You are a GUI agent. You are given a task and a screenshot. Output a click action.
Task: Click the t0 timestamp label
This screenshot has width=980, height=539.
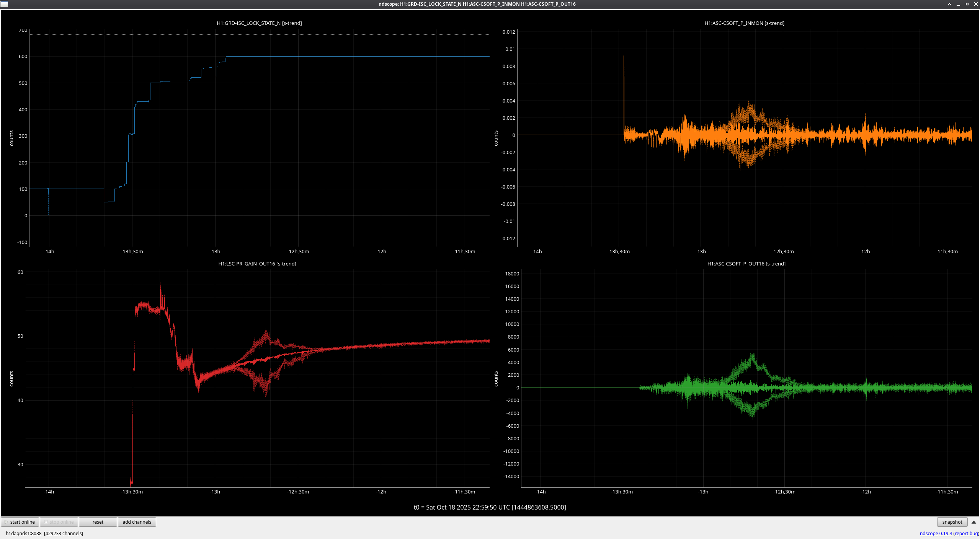(x=490, y=507)
